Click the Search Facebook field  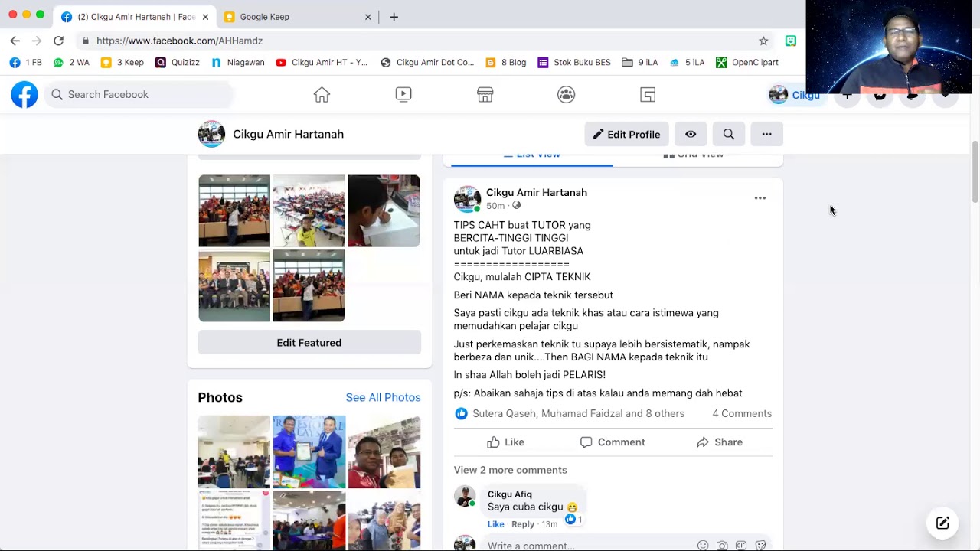coord(138,94)
